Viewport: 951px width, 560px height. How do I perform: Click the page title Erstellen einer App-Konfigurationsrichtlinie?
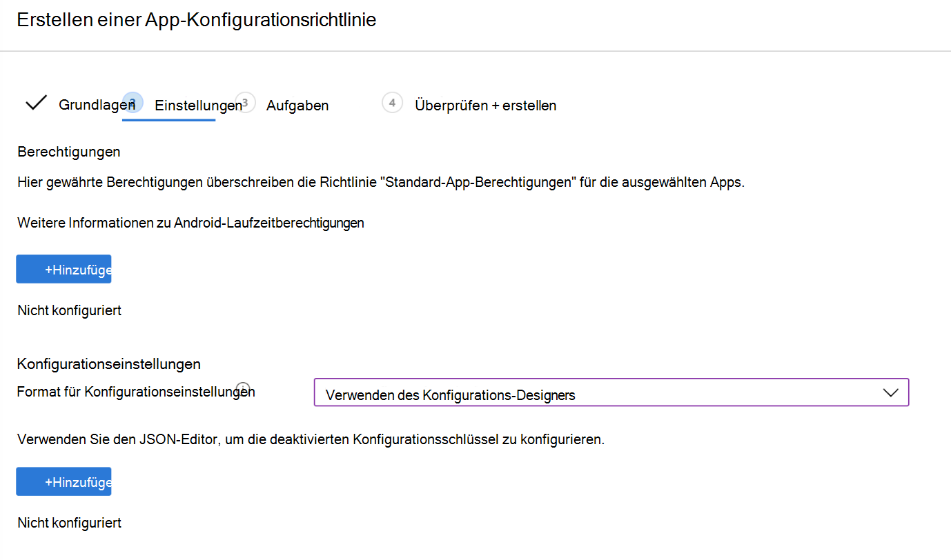coord(197,20)
